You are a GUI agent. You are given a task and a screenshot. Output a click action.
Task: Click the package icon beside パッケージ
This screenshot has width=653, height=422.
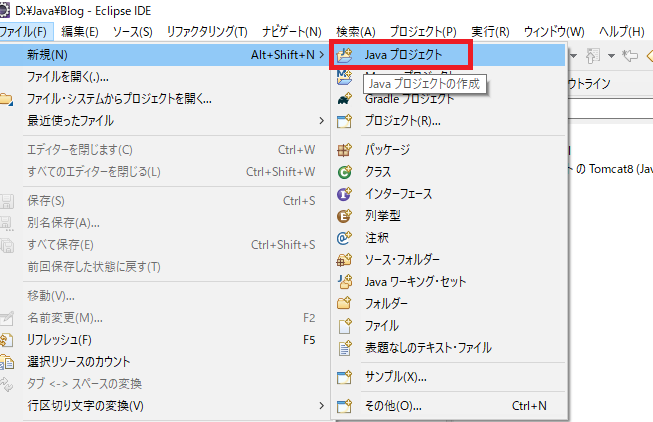pyautogui.click(x=344, y=150)
